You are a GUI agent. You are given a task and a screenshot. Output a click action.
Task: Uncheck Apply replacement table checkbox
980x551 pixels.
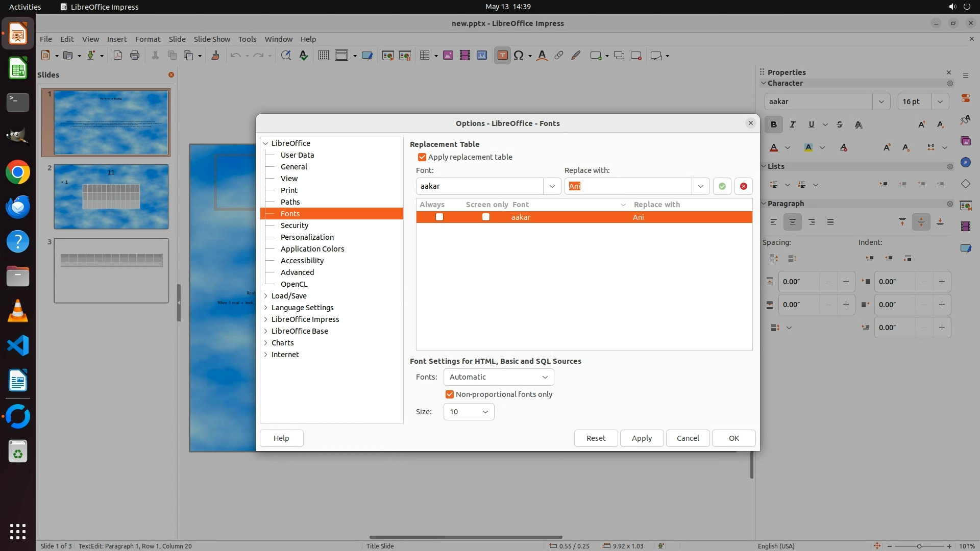coord(422,157)
